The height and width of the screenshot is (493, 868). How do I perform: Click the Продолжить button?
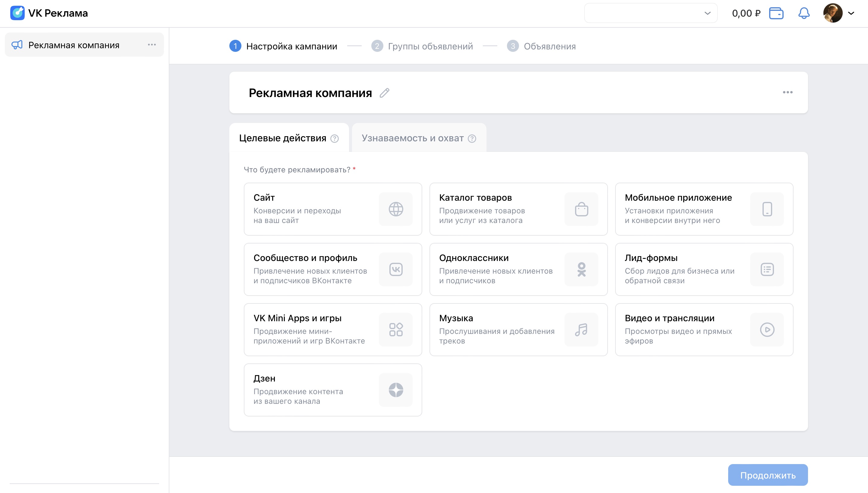point(768,475)
